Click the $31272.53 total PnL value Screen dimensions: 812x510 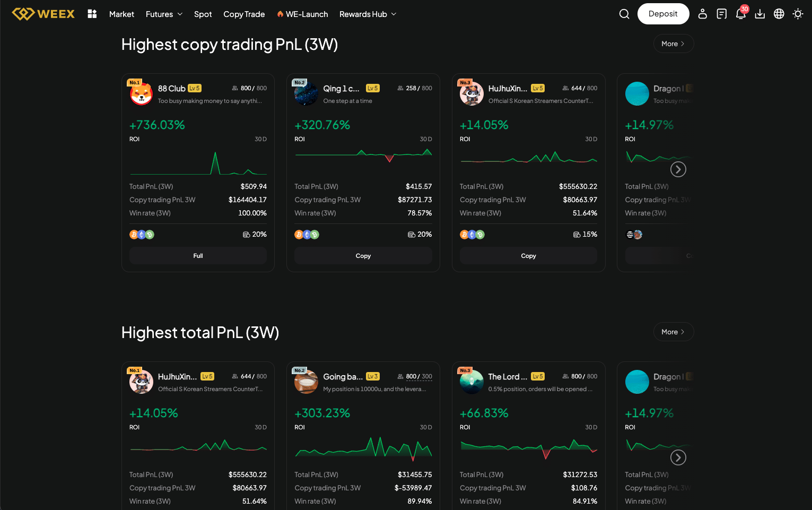coord(580,475)
